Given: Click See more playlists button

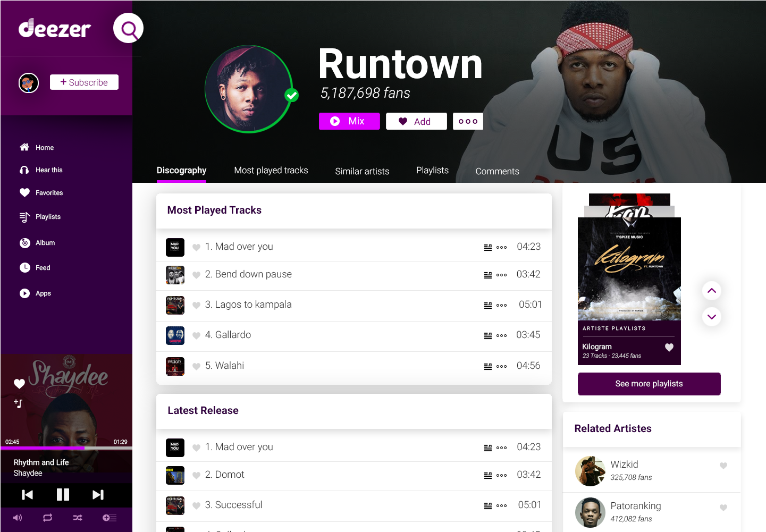Looking at the screenshot, I should [649, 384].
